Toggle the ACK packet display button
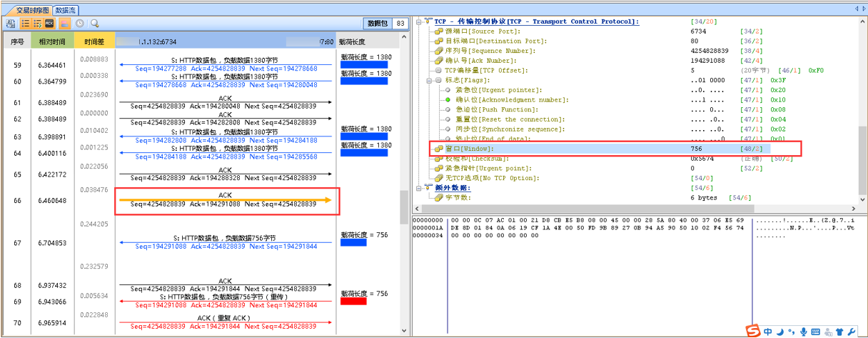 (x=49, y=24)
